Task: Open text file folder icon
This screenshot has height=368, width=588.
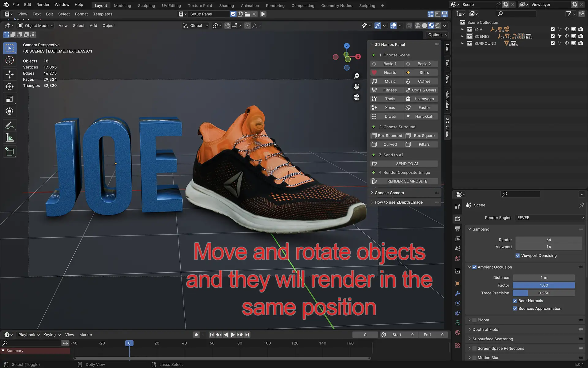Action: click(247, 14)
